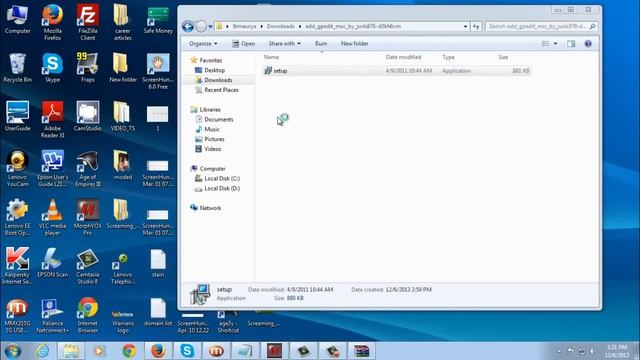
Task: Toggle the preview pane button
Action: coord(571,43)
